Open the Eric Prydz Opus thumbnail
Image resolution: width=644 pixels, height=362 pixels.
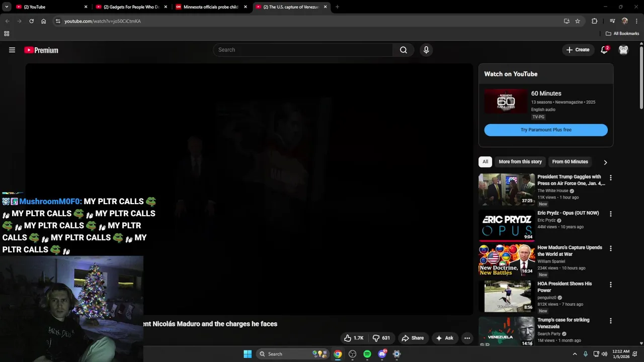506,226
